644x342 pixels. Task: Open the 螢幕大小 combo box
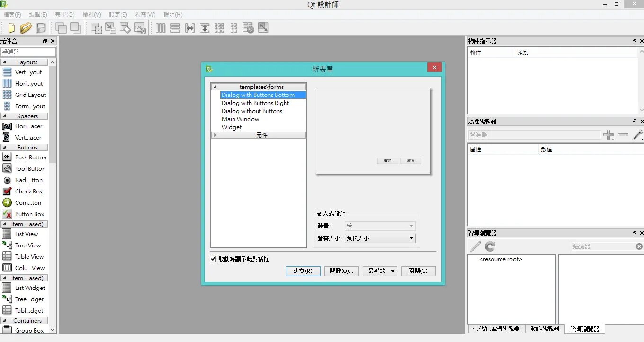(380, 238)
